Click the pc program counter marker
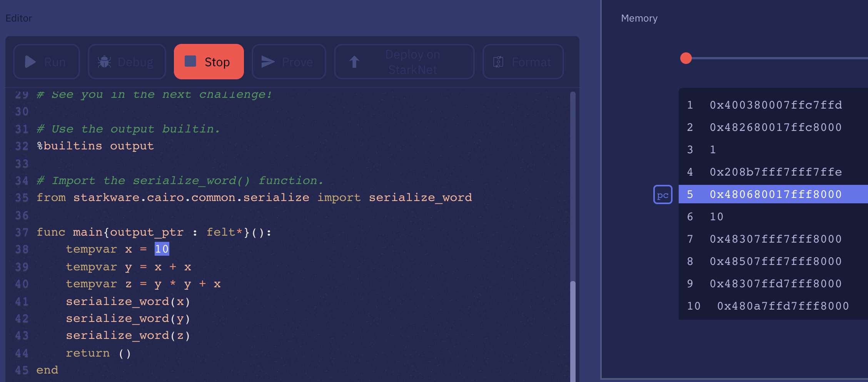Viewport: 868px width, 382px height. tap(663, 195)
